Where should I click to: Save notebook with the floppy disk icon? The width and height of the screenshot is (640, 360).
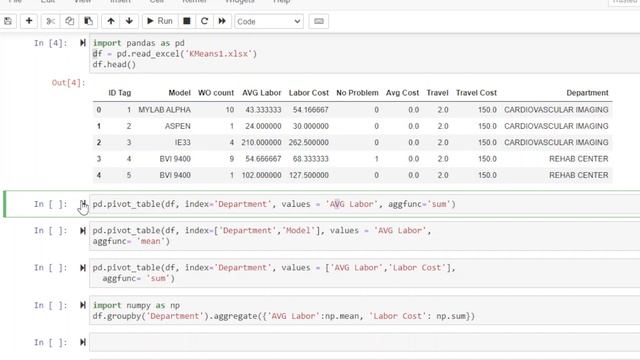pos(8,21)
